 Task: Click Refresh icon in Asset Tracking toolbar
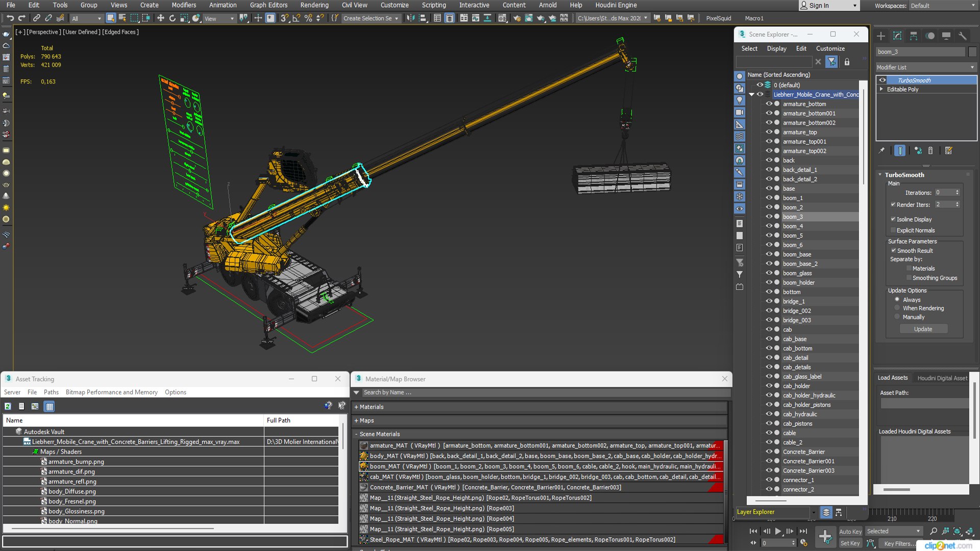pos(8,406)
